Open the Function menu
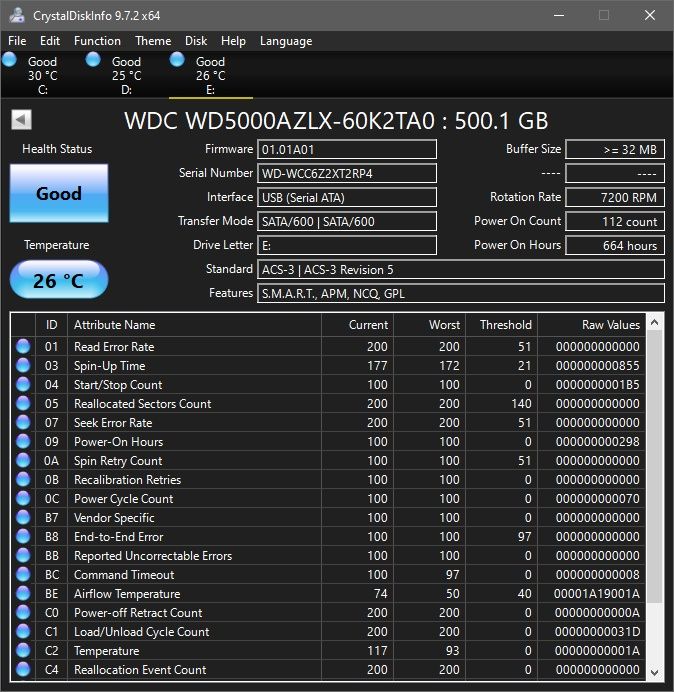Image resolution: width=674 pixels, height=692 pixels. (97, 41)
